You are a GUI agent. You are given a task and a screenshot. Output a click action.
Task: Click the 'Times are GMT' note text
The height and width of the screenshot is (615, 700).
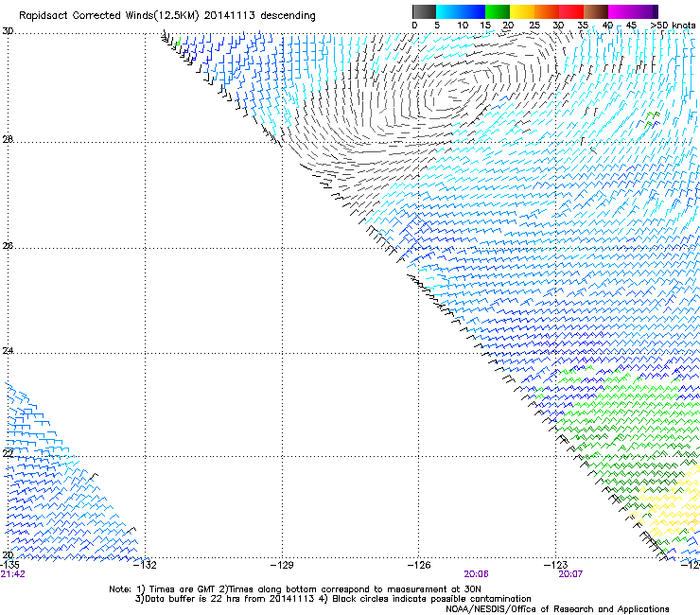[x=182, y=589]
